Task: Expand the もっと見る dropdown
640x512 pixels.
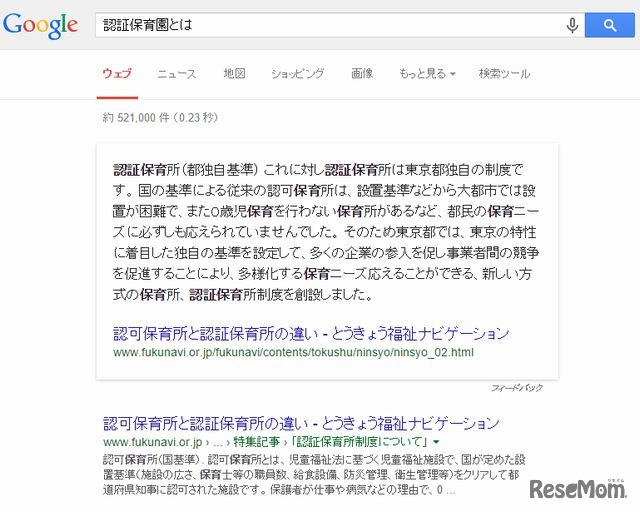Action: [x=427, y=73]
